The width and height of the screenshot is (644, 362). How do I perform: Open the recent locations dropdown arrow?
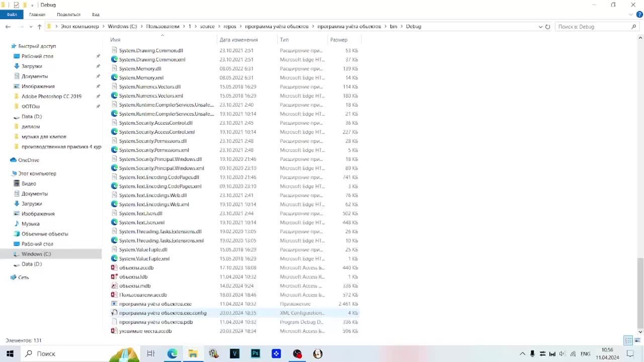31,27
